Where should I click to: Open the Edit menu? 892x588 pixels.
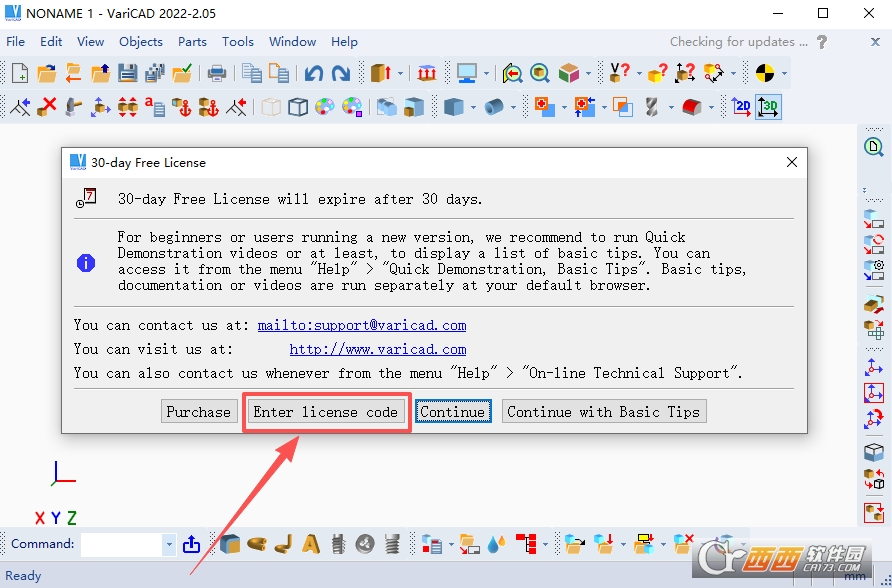[x=51, y=42]
